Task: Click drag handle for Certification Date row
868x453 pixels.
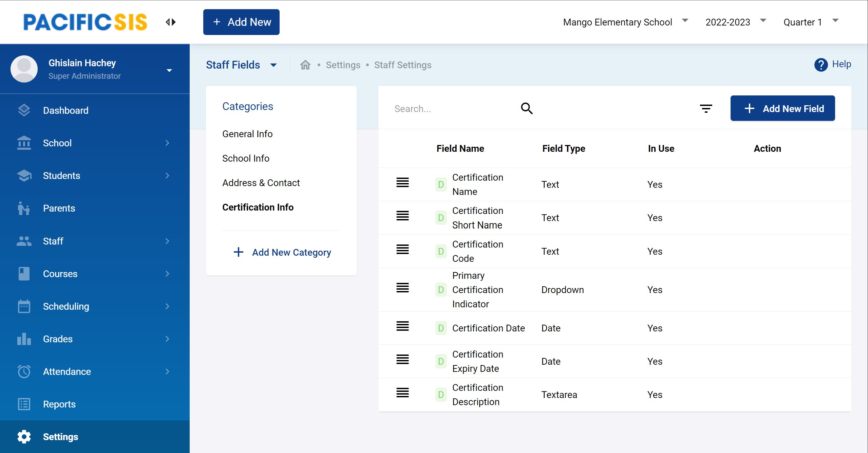Action: (x=402, y=326)
